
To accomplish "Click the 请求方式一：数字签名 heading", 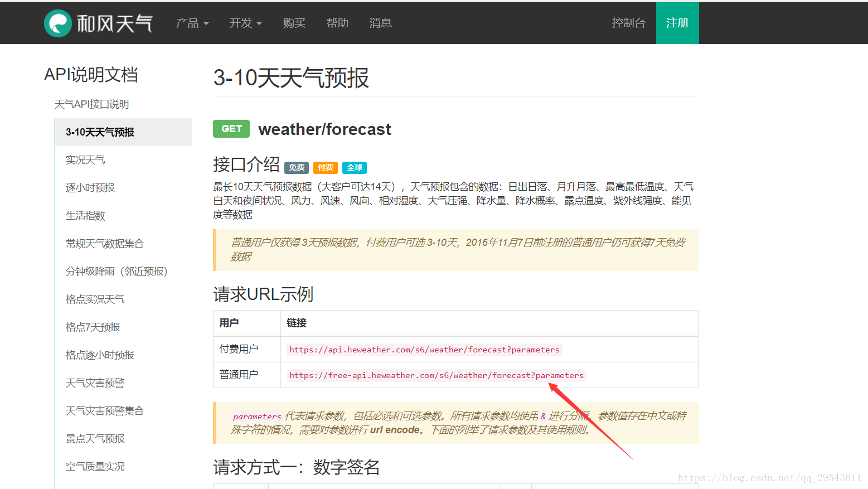I will (297, 467).
